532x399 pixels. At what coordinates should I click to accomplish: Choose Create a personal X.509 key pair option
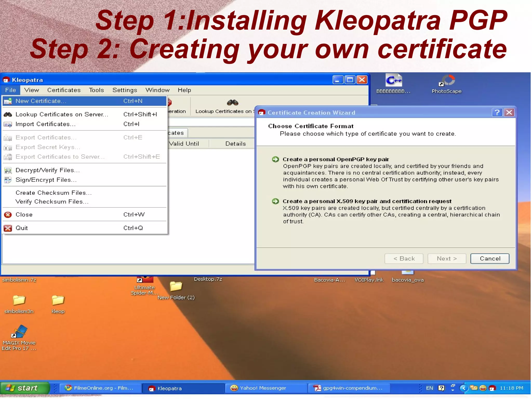tap(367, 201)
